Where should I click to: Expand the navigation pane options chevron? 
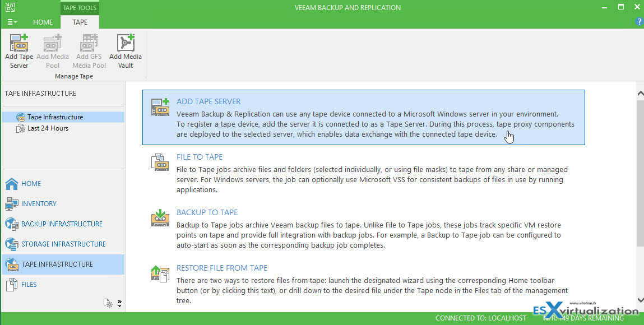tap(119, 303)
